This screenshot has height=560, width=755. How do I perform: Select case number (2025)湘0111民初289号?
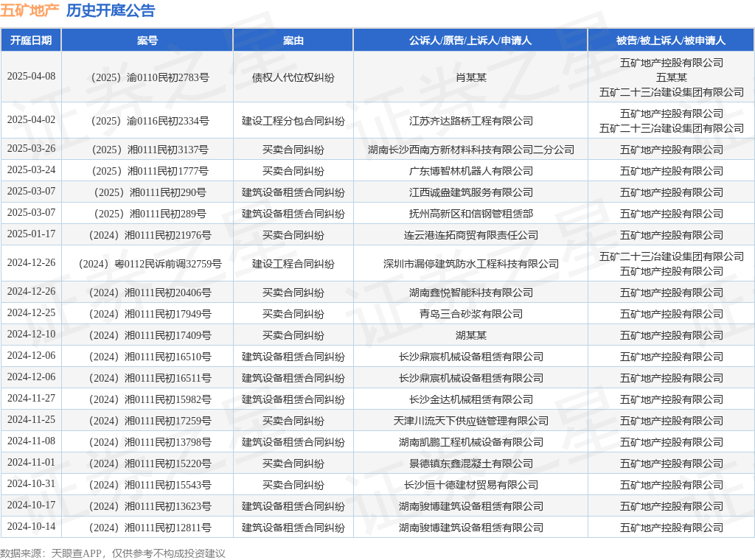click(x=150, y=214)
